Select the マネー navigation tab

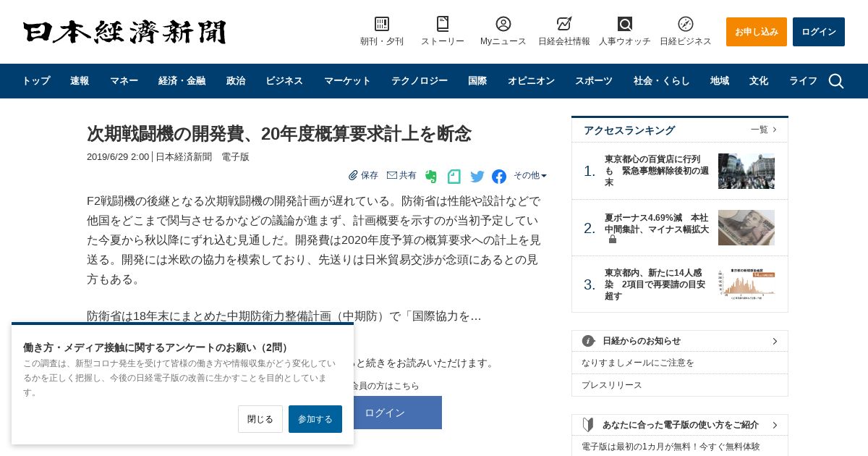pyautogui.click(x=124, y=81)
